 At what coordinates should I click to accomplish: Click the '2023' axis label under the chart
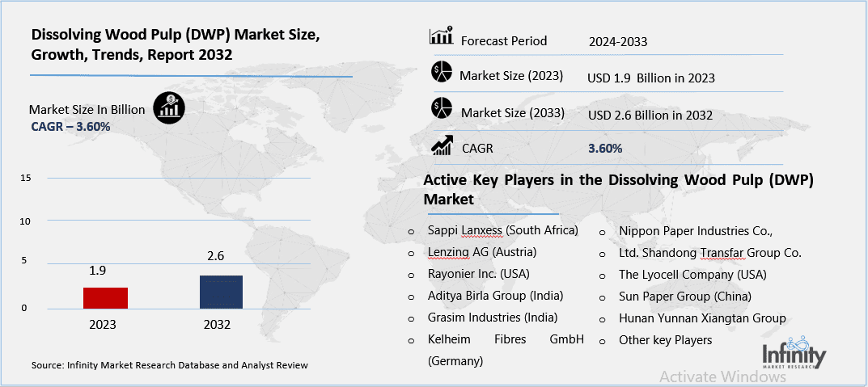coord(103,325)
